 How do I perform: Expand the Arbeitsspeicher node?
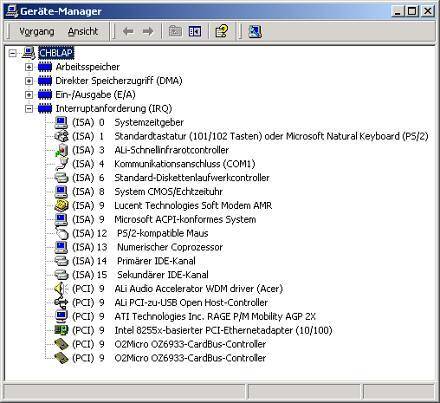pyautogui.click(x=29, y=67)
